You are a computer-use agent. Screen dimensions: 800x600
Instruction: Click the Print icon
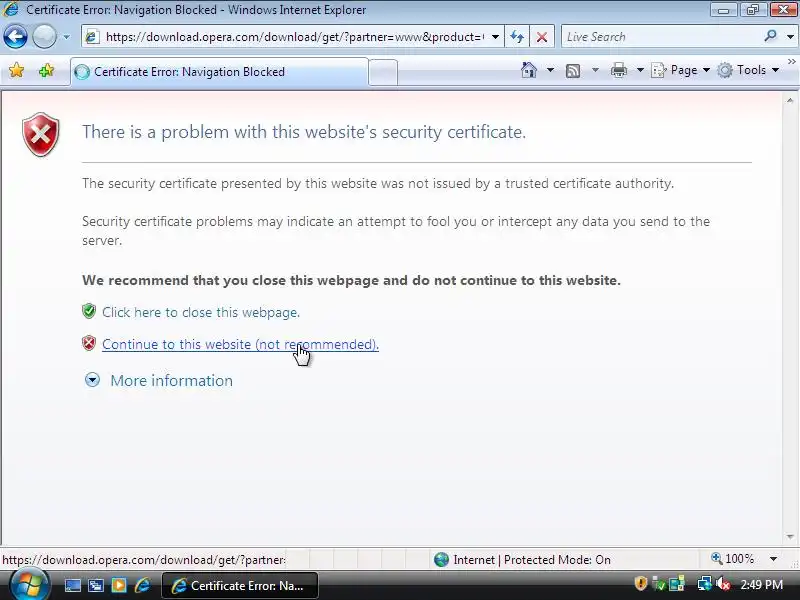pyautogui.click(x=618, y=70)
